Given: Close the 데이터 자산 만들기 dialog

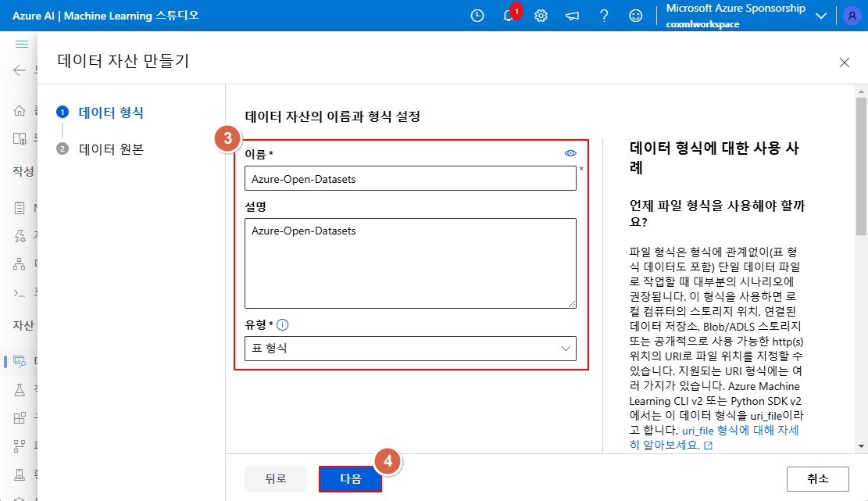Looking at the screenshot, I should coord(845,63).
